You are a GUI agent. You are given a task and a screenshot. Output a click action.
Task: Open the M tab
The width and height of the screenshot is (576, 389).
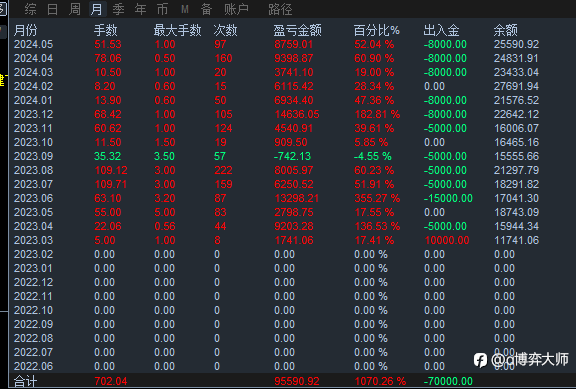[184, 9]
